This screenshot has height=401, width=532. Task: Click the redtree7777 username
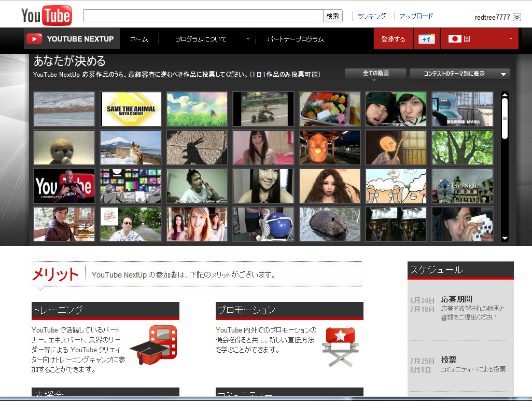pyautogui.click(x=492, y=17)
